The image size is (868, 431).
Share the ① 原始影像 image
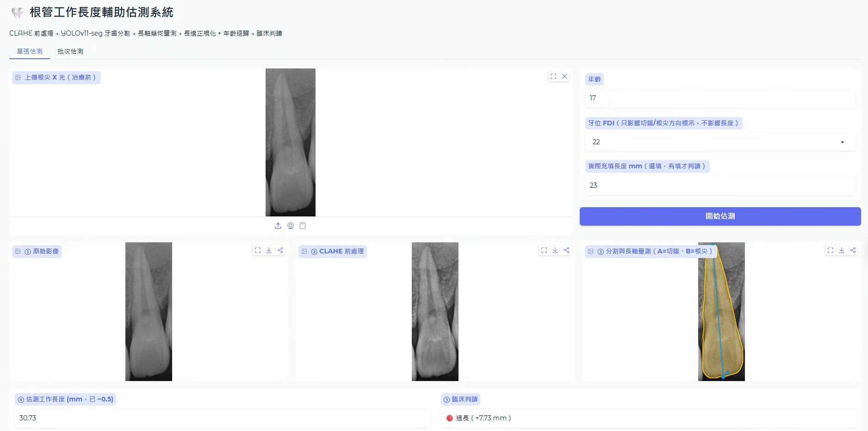[x=280, y=250]
